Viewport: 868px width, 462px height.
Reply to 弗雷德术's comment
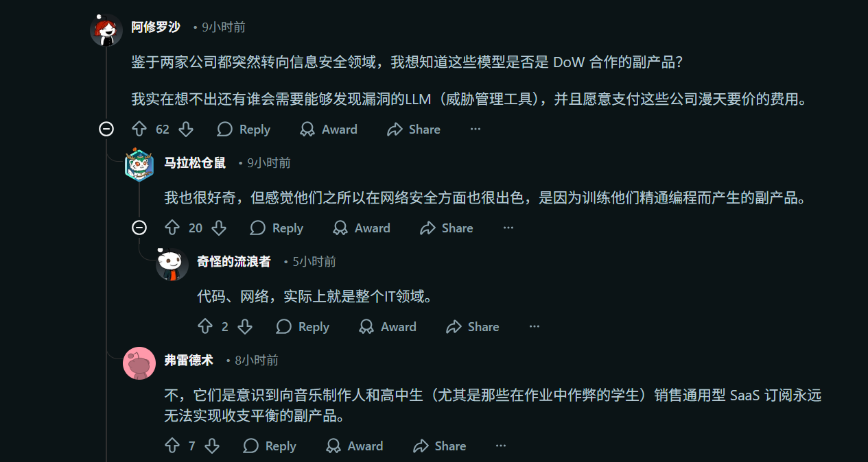pyautogui.click(x=270, y=446)
